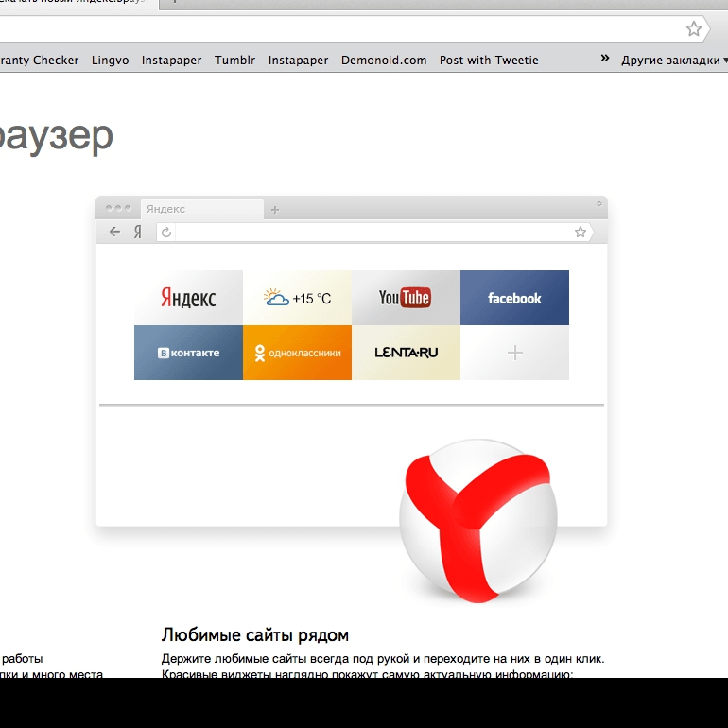Select the Яндекс.Браузер page tab
The height and width of the screenshot is (728, 728).
77,3
